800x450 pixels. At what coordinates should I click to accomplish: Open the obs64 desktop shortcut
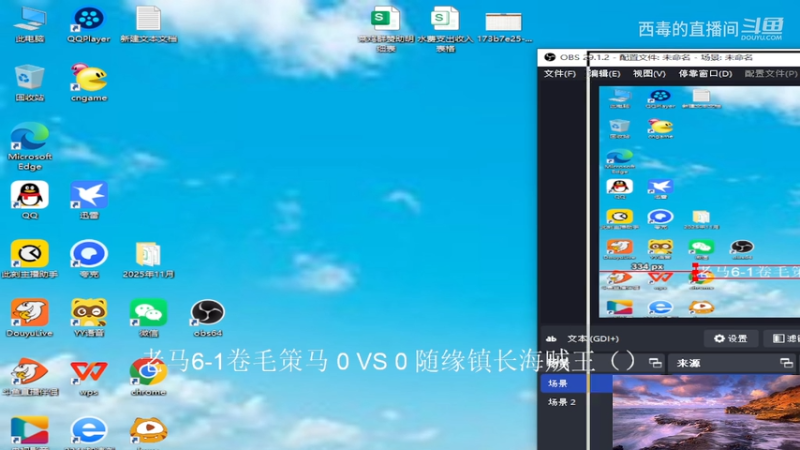click(208, 318)
